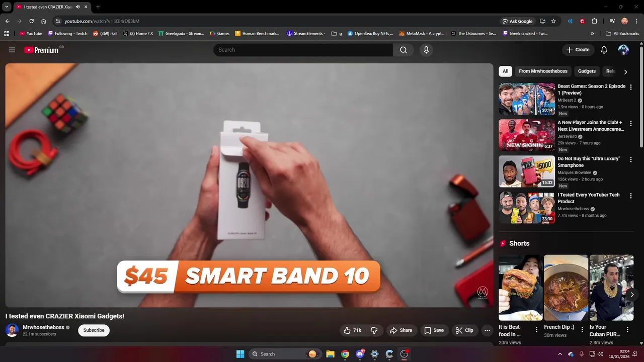Open options for French Dip Short
The height and width of the screenshot is (362, 644).
pyautogui.click(x=582, y=330)
